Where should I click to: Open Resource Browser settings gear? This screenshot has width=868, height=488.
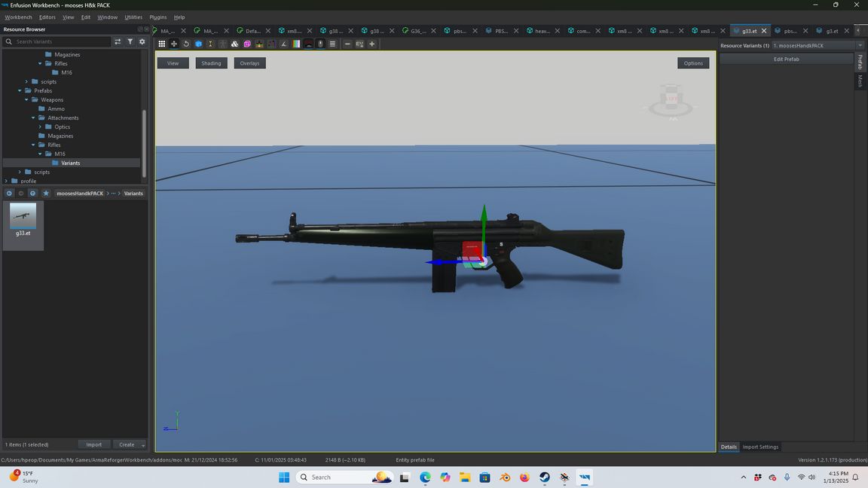142,41
